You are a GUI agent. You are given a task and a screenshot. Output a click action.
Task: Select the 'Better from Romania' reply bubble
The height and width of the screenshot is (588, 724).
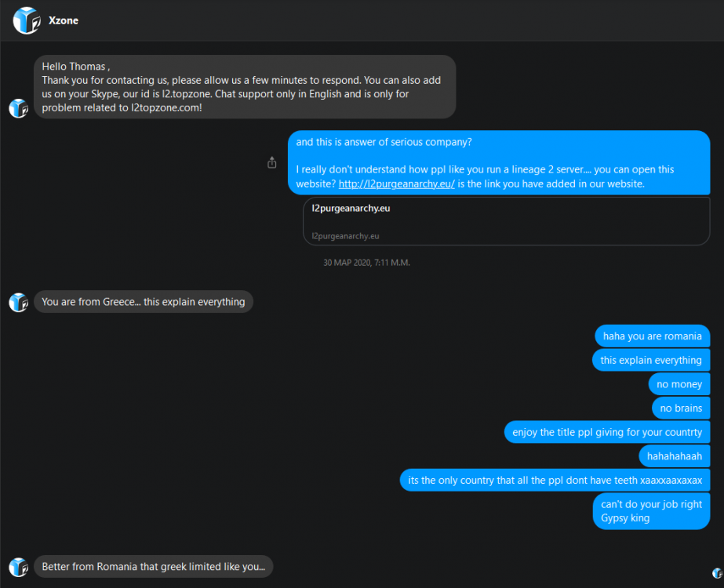(x=154, y=567)
